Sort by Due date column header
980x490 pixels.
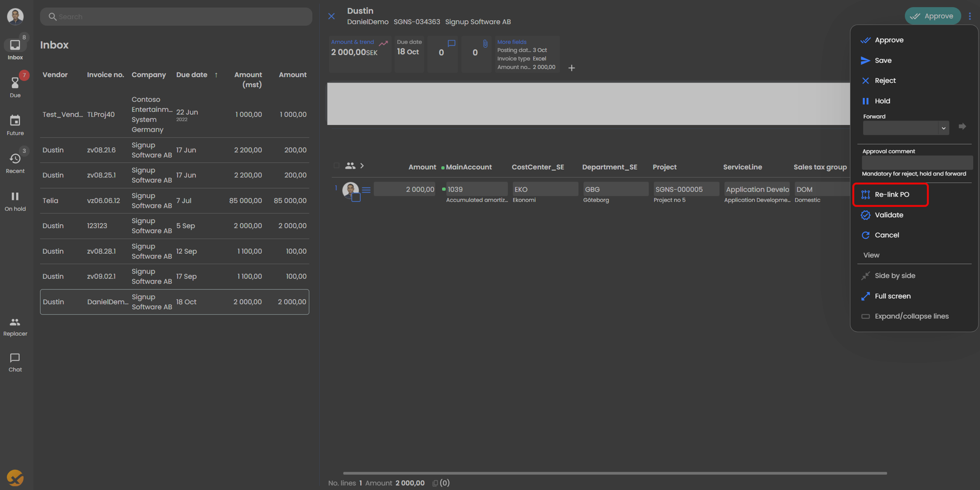[x=191, y=75]
